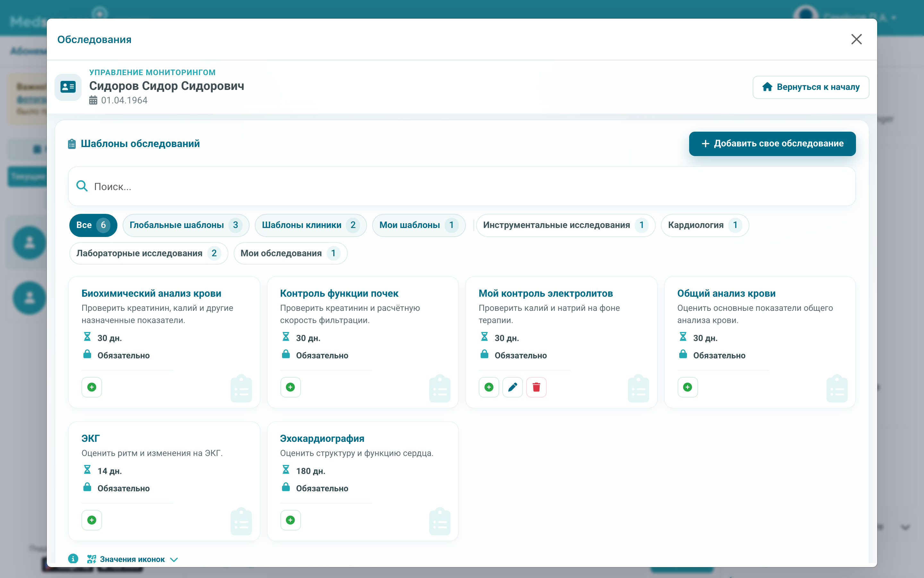The image size is (924, 578).
Task: Click the patient ID card icon
Action: [x=68, y=87]
